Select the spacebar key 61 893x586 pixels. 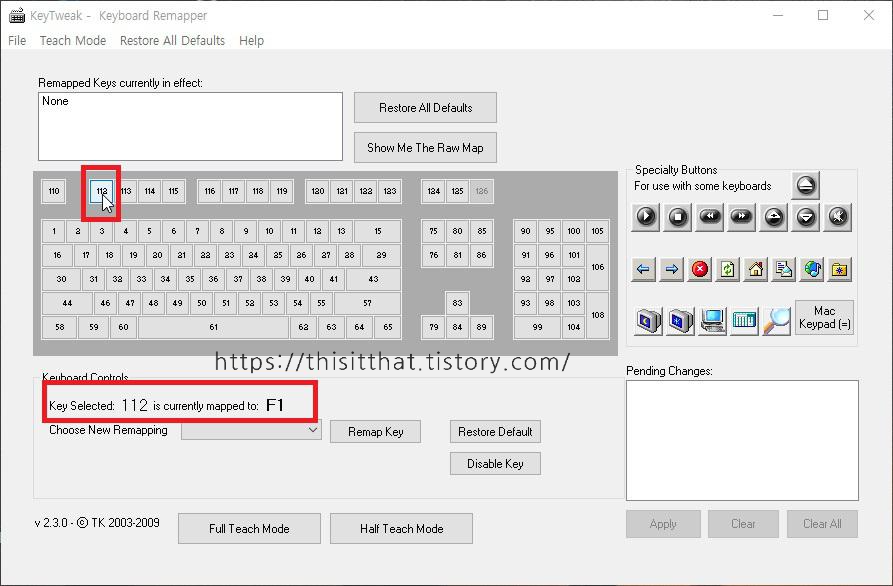click(x=214, y=327)
